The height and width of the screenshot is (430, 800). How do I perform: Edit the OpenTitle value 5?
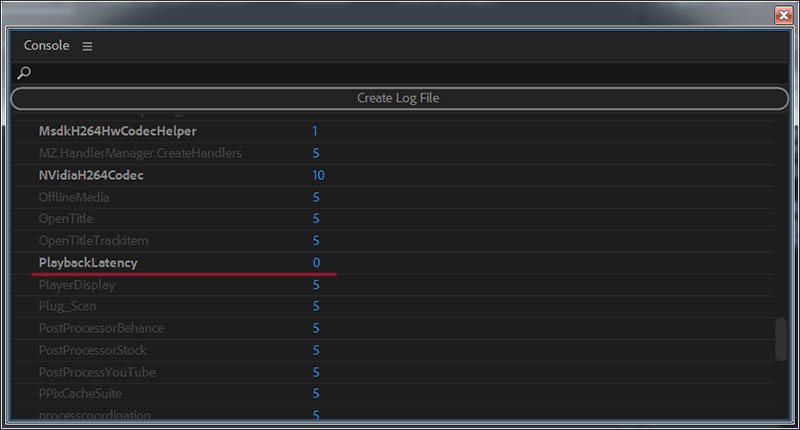click(x=316, y=218)
